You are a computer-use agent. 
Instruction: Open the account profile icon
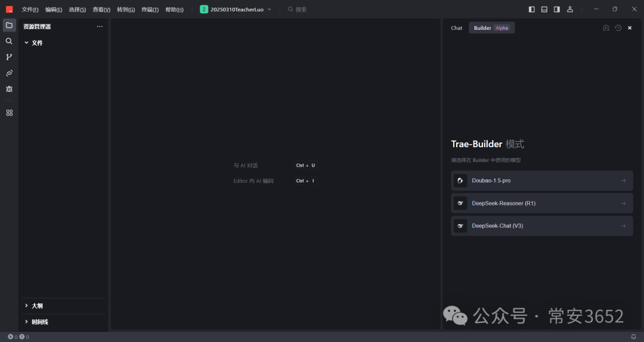click(570, 10)
